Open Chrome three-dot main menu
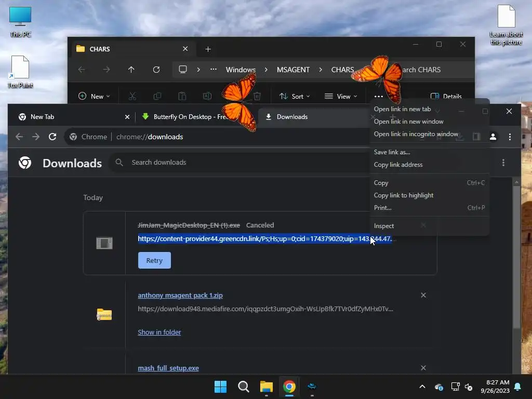This screenshot has height=399, width=532. tap(510, 137)
